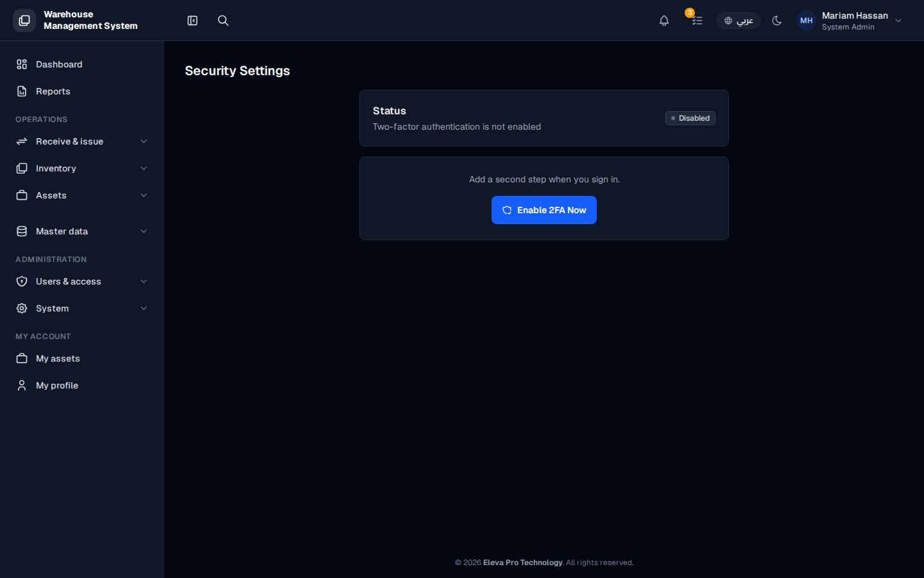
Task: Click the Enable 2FA Now button
Action: click(544, 210)
